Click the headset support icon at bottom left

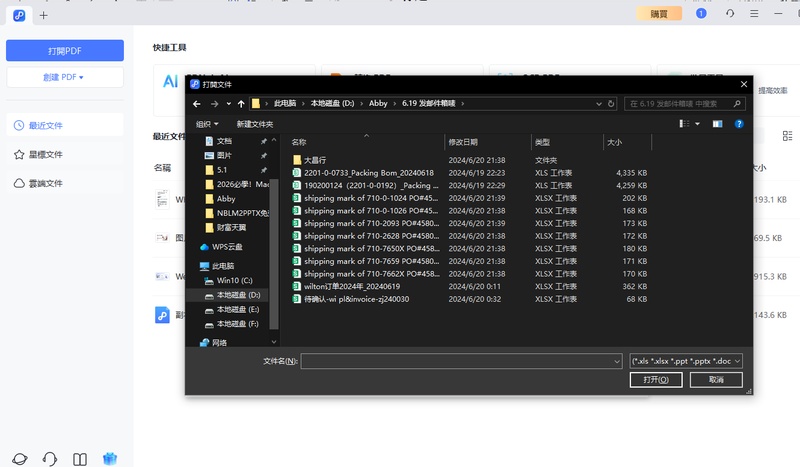(49, 459)
